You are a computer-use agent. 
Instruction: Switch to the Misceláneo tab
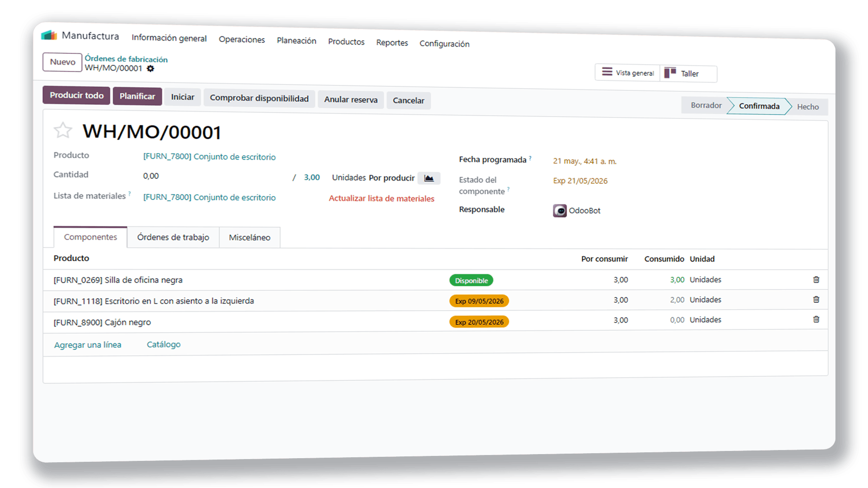[x=250, y=238]
